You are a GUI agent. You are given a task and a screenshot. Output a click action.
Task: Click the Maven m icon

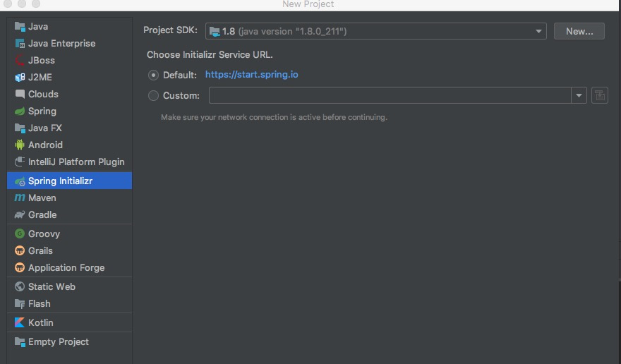(x=20, y=198)
